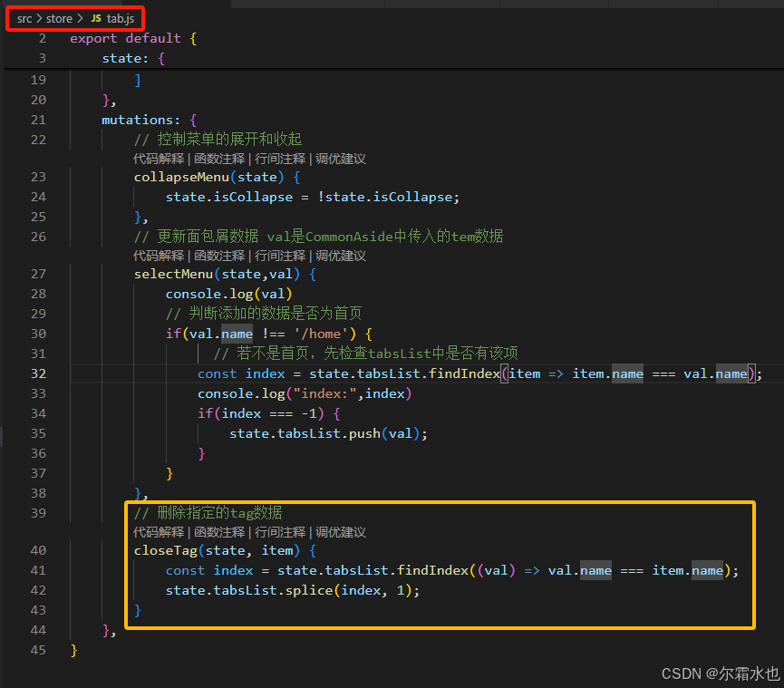Click 代码解释 above closeTag
This screenshot has height=688, width=784.
(159, 532)
